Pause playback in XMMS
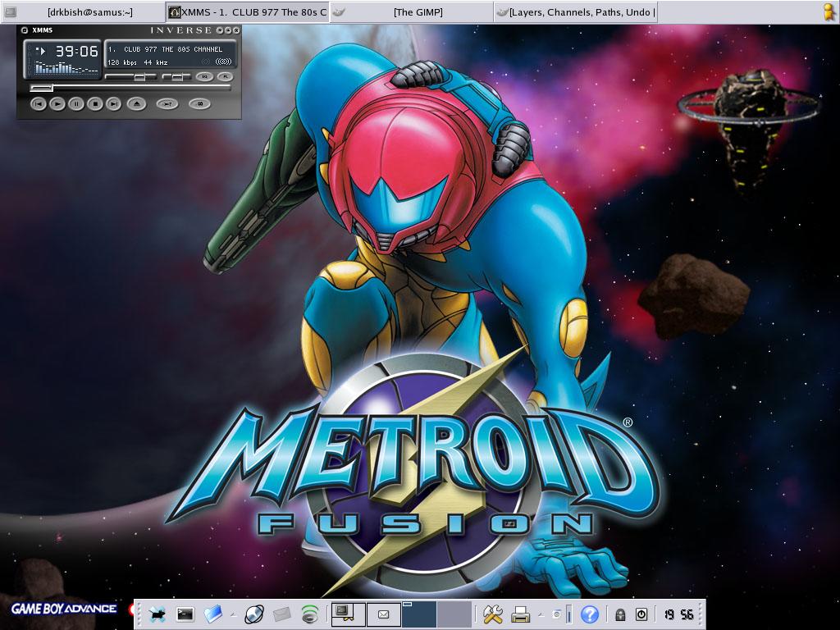The image size is (840, 630). 76,103
